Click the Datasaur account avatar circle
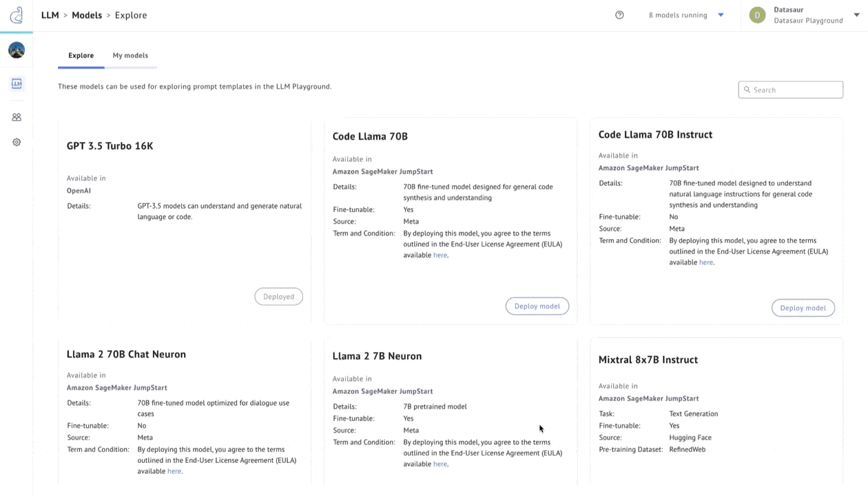 757,15
